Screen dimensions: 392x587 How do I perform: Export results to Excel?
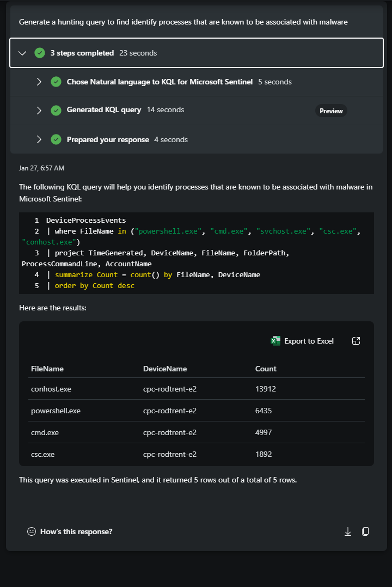tap(302, 341)
